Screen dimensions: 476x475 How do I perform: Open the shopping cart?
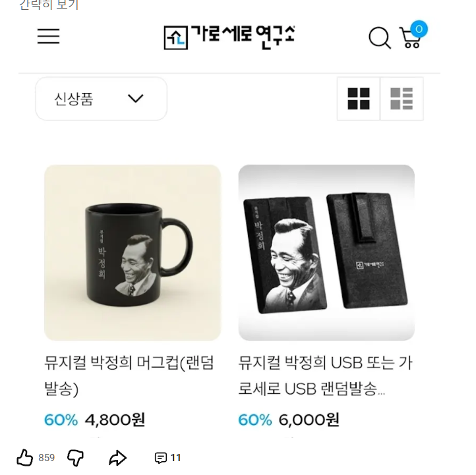point(409,40)
